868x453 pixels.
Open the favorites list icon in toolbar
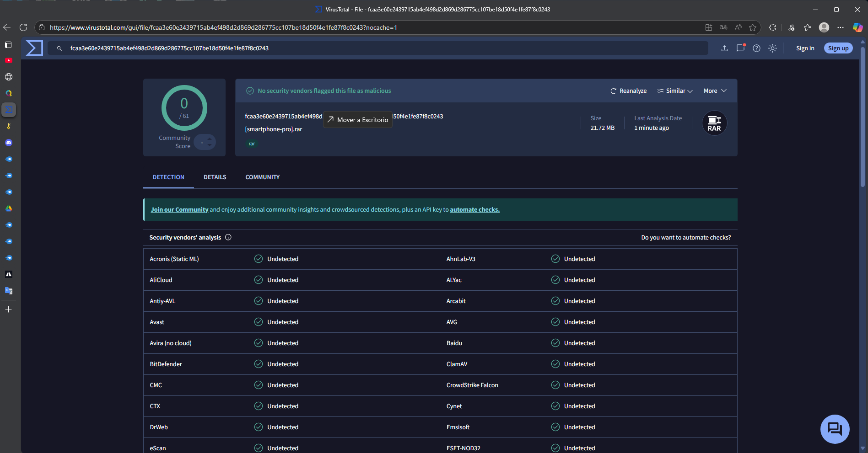(x=808, y=27)
